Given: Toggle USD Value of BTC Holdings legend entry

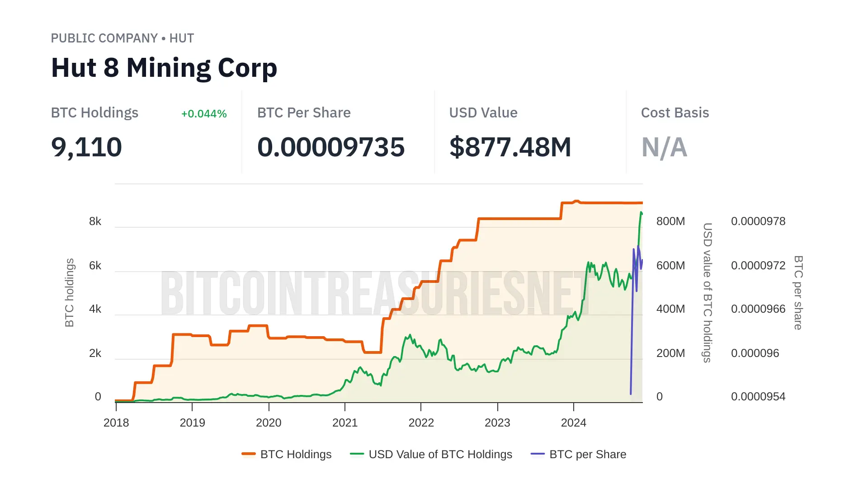Looking at the screenshot, I should [x=440, y=454].
